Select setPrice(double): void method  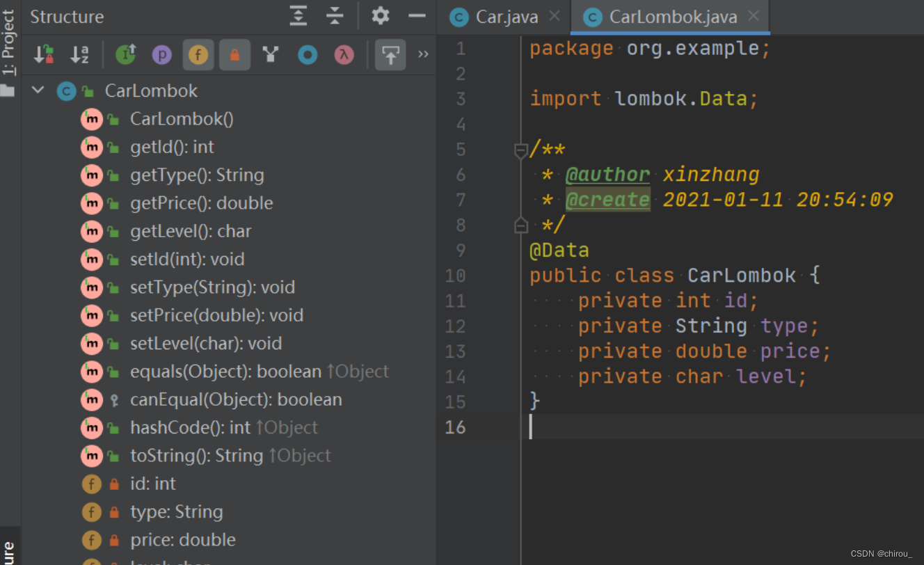217,315
